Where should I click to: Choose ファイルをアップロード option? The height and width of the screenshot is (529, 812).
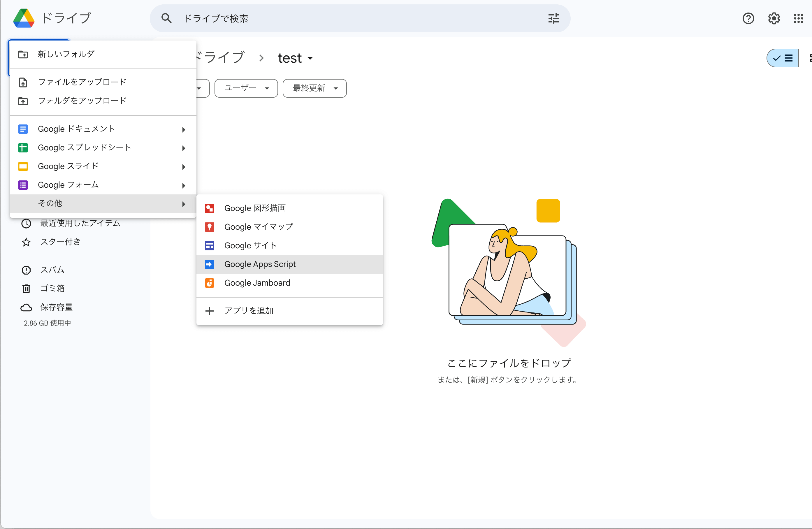82,82
